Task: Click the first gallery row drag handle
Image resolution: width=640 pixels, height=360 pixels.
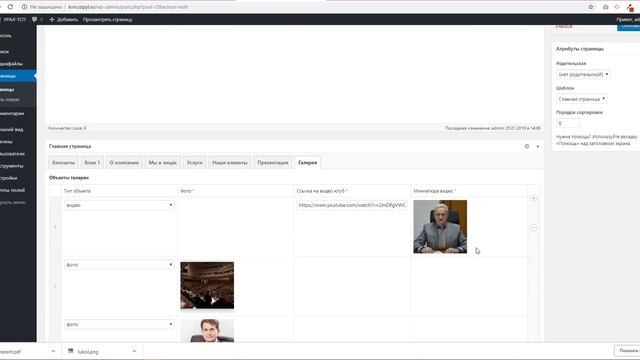Action: point(55,227)
